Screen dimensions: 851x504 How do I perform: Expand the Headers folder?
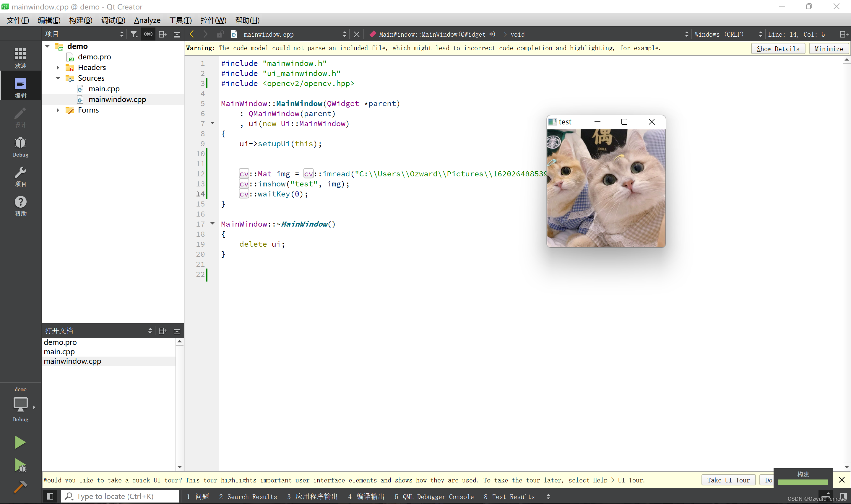(x=58, y=68)
